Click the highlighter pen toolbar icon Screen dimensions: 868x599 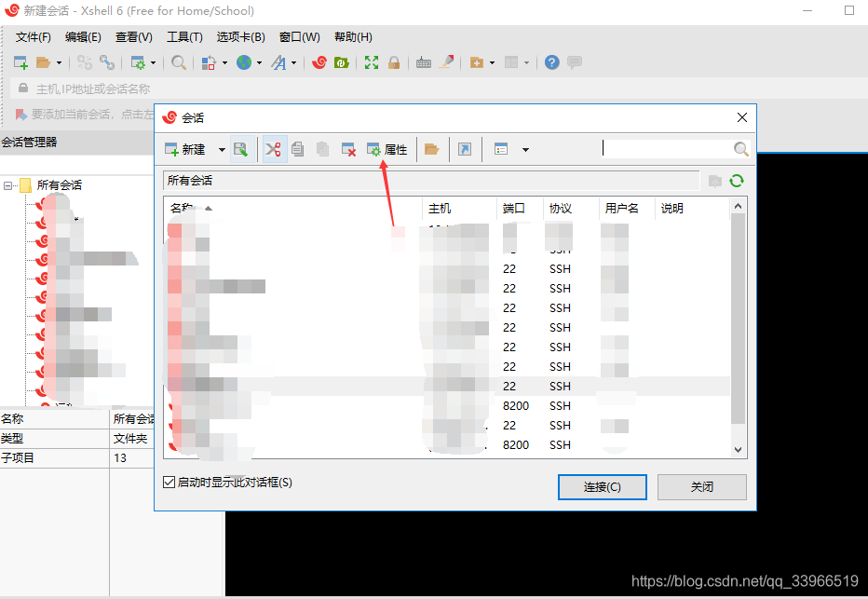pos(446,62)
